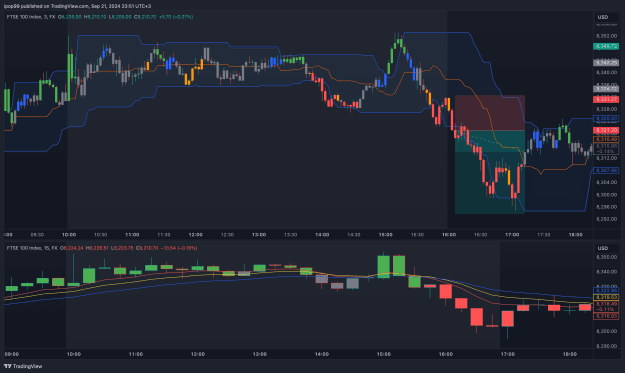This screenshot has height=373, width=625.
Task: Click the red 8,321.20 price label
Action: point(606,130)
